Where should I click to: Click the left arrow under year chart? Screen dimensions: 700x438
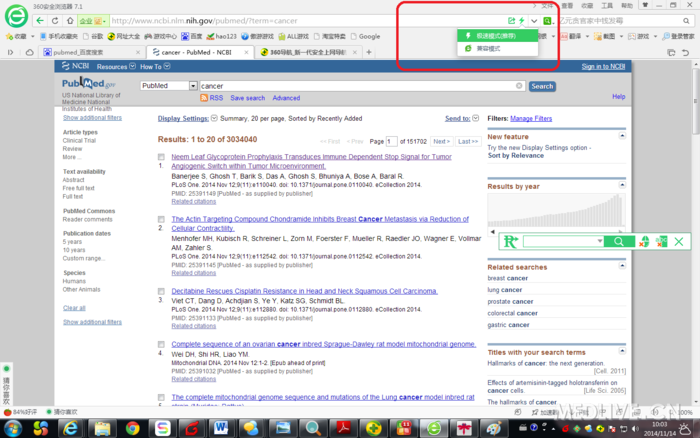click(x=492, y=232)
